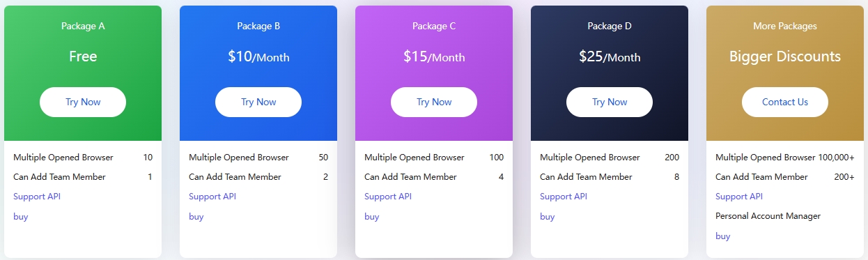This screenshot has height=260, width=868.
Task: Click the $25/Month price on Package D
Action: coord(610,56)
